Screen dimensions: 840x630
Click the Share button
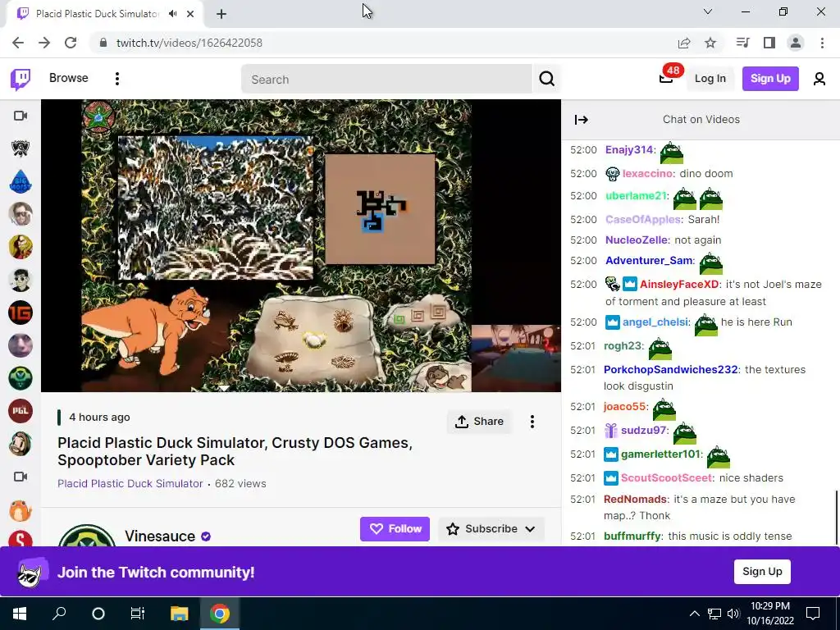pyautogui.click(x=479, y=422)
